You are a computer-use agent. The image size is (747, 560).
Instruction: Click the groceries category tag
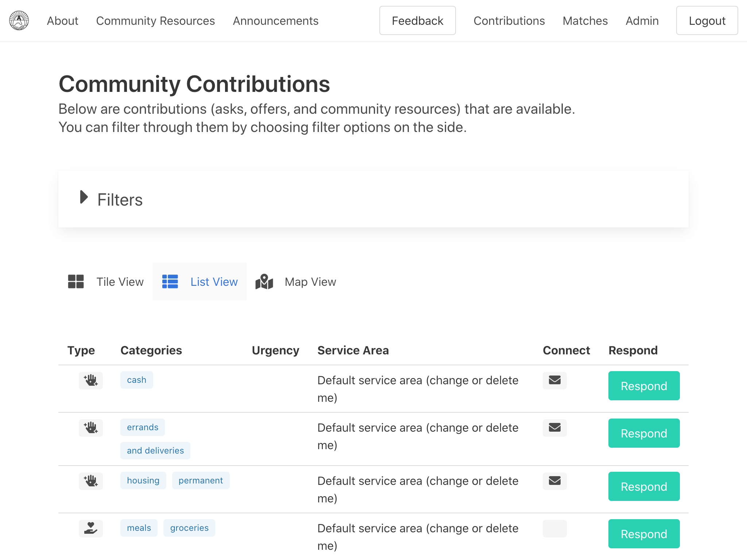[189, 528]
